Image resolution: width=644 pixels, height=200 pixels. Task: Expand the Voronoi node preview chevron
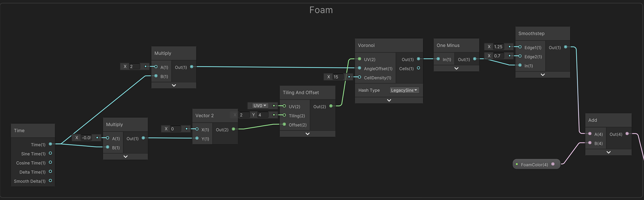click(x=389, y=100)
